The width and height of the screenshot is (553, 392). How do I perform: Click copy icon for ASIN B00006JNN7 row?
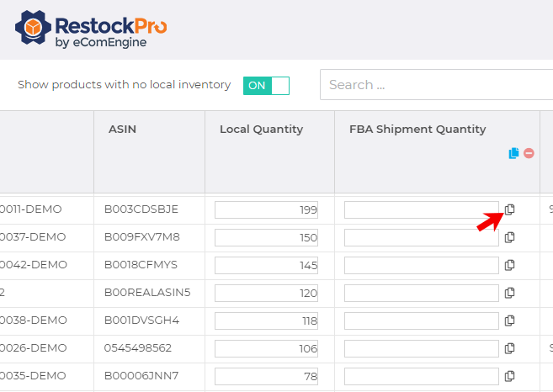509,376
